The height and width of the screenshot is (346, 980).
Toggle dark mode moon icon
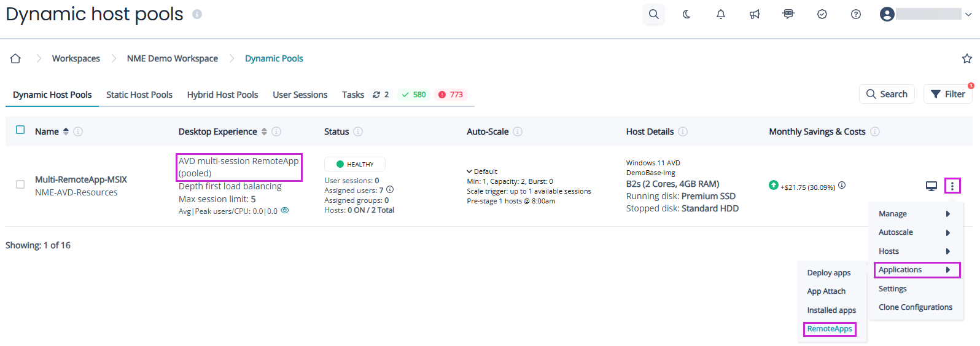[x=686, y=14]
